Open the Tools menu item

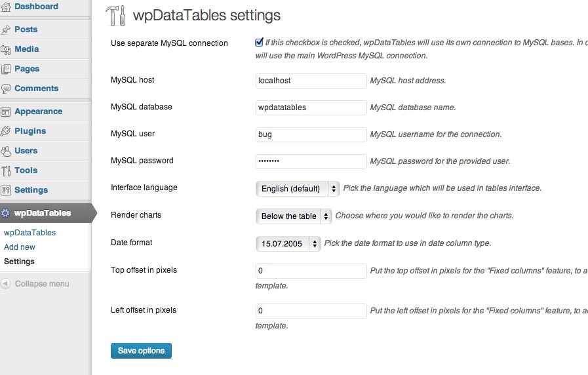coord(26,170)
